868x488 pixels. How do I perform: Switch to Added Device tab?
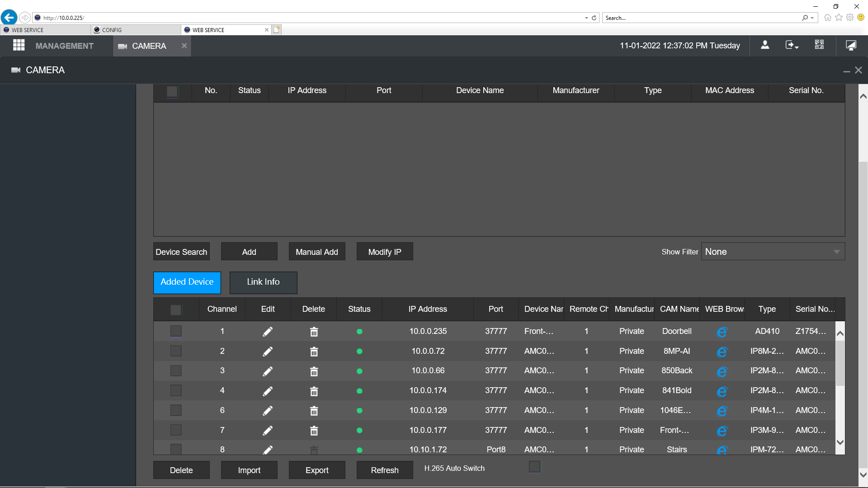click(187, 282)
